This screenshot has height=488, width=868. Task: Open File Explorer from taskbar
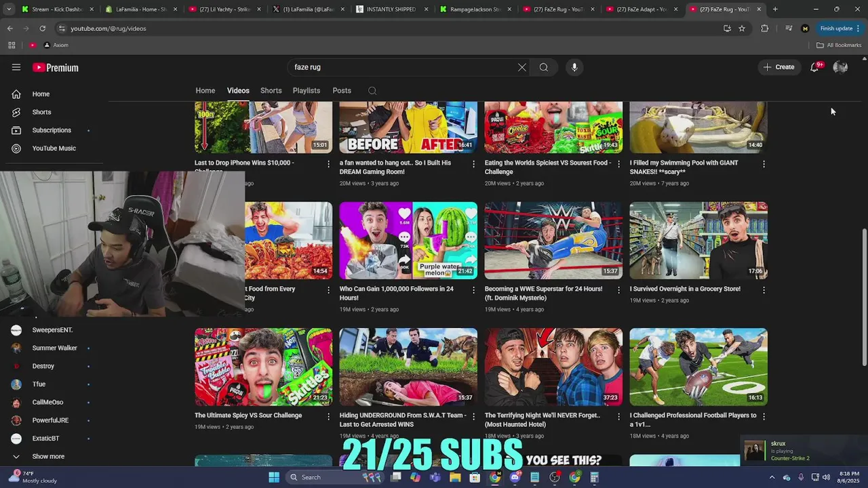[x=455, y=477]
